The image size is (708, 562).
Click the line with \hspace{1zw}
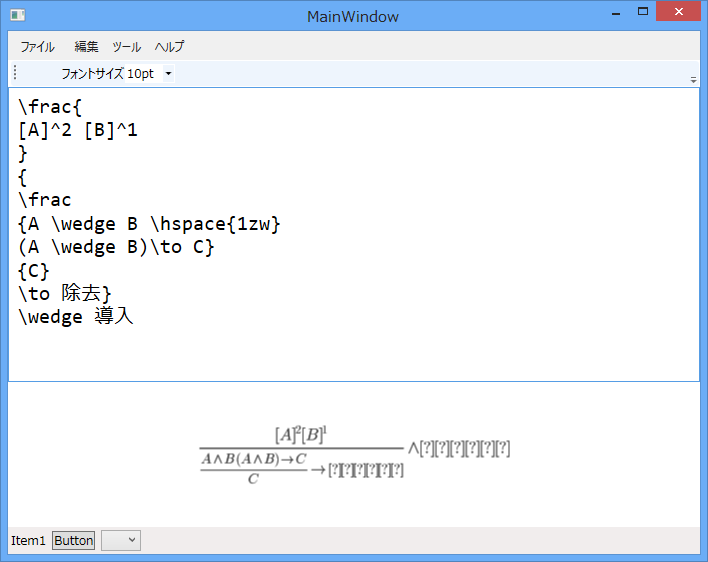coord(149,224)
